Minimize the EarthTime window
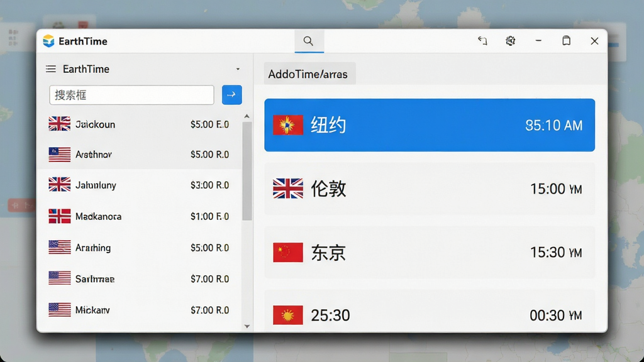This screenshot has height=362, width=644. tap(538, 41)
